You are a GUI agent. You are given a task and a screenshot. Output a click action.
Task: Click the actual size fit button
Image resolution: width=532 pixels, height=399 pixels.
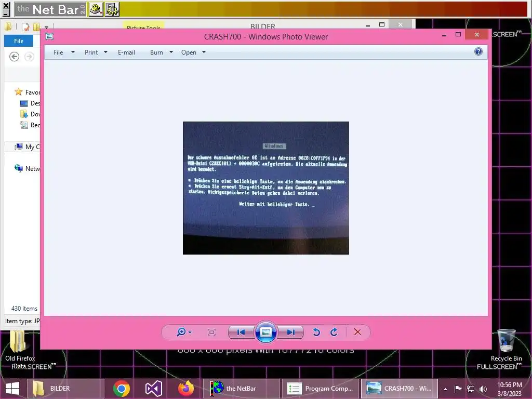point(211,332)
